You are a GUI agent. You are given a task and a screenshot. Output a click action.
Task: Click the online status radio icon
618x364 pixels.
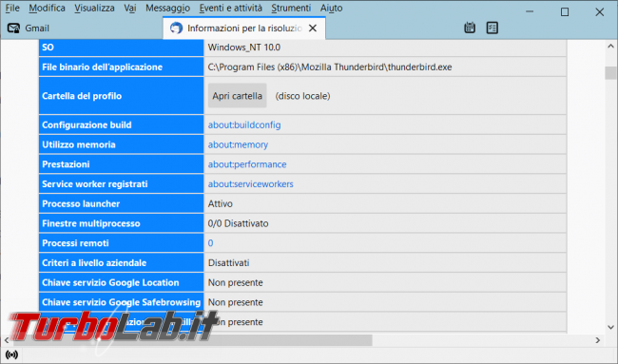point(11,354)
